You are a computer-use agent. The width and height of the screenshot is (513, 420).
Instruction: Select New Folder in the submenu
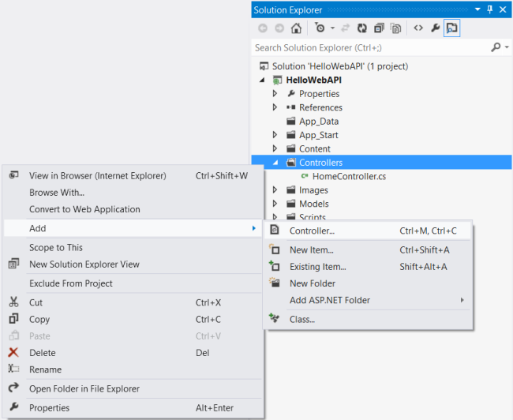[x=313, y=283]
